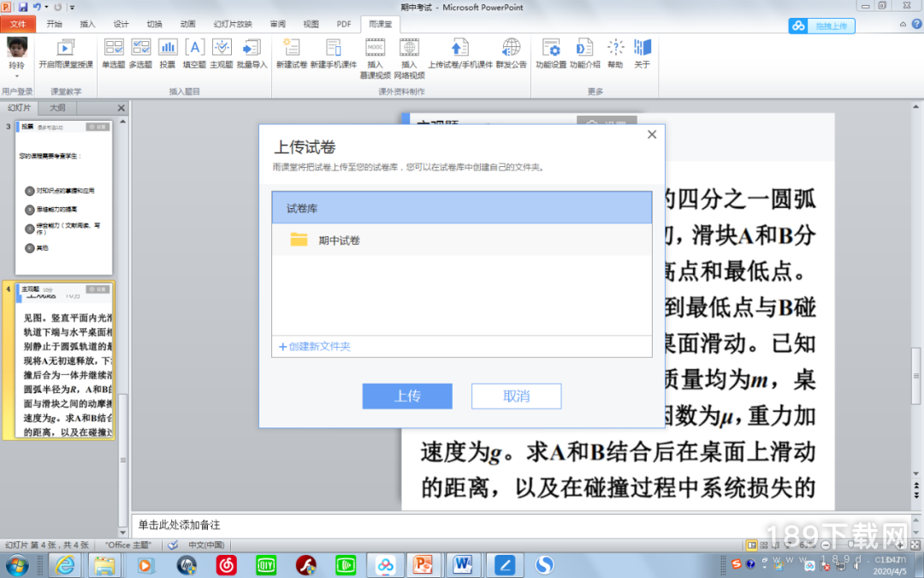The image size is (924, 578).
Task: Insert MOOC video (插入慕课视频)
Action: tap(375, 58)
